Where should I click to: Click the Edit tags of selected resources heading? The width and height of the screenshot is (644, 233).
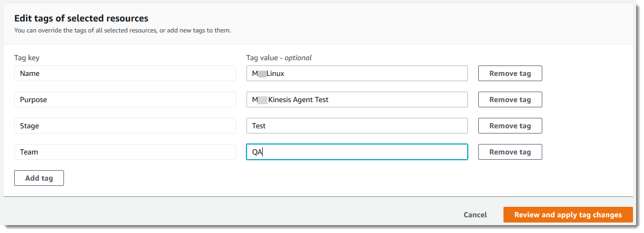coord(81,19)
